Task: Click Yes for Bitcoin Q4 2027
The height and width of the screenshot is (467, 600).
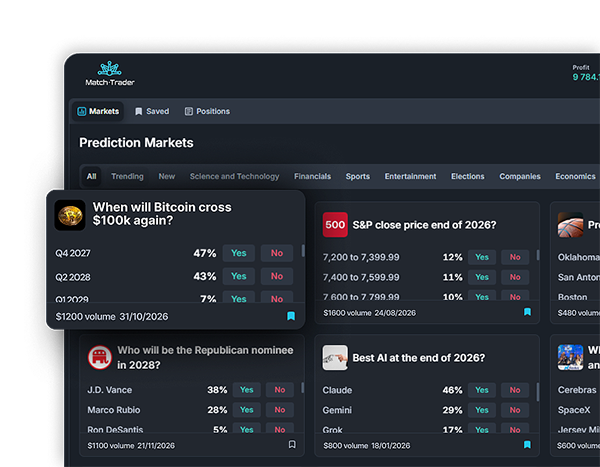Action: point(238,253)
